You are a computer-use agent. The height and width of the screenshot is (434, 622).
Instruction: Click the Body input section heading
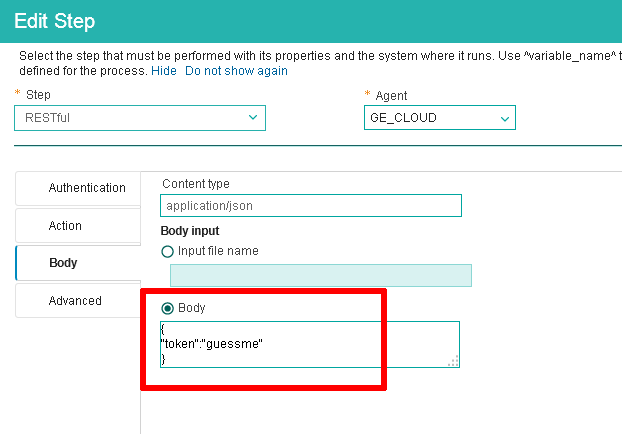coord(190,231)
